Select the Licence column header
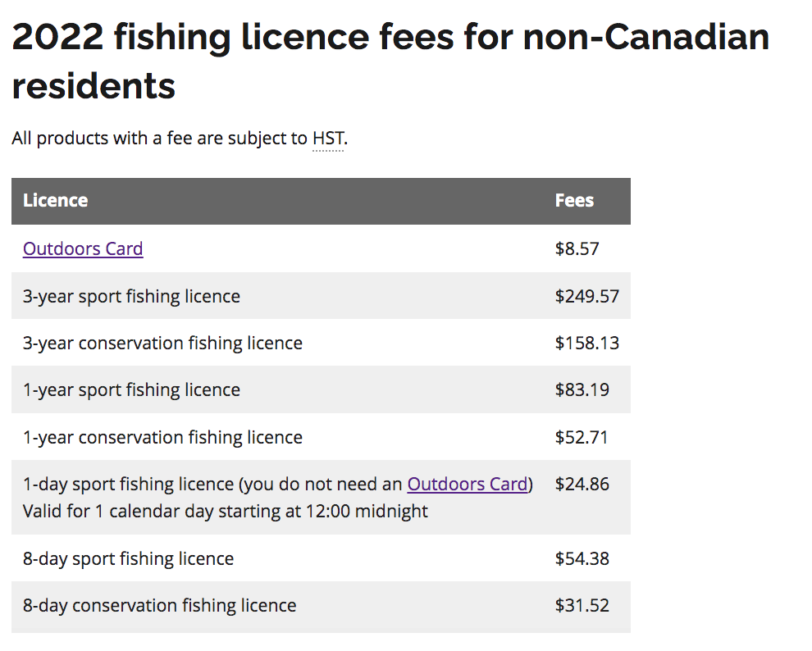The width and height of the screenshot is (812, 651). (x=56, y=200)
